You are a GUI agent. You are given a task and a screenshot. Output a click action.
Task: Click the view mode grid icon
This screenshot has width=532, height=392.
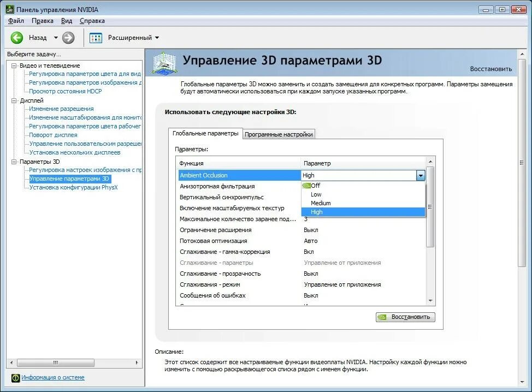[x=96, y=38]
